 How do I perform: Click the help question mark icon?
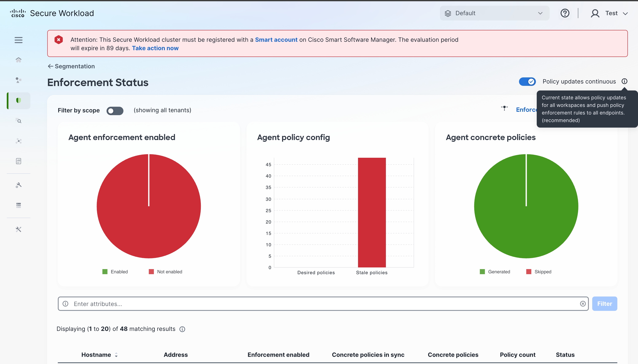point(565,13)
